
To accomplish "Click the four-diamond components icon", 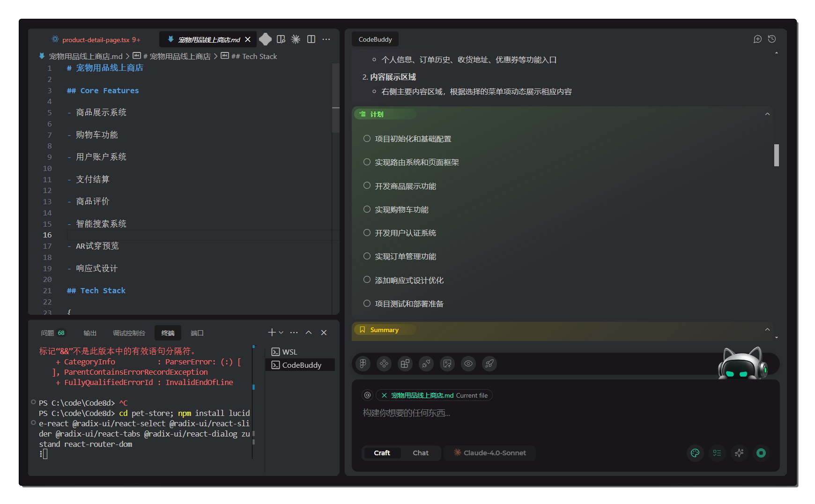I will (x=384, y=363).
